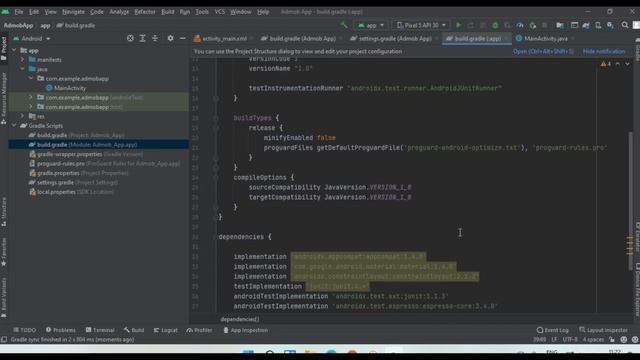Viewport: 640px width, 360px height.
Task: Open the File menu
Action: point(19,12)
